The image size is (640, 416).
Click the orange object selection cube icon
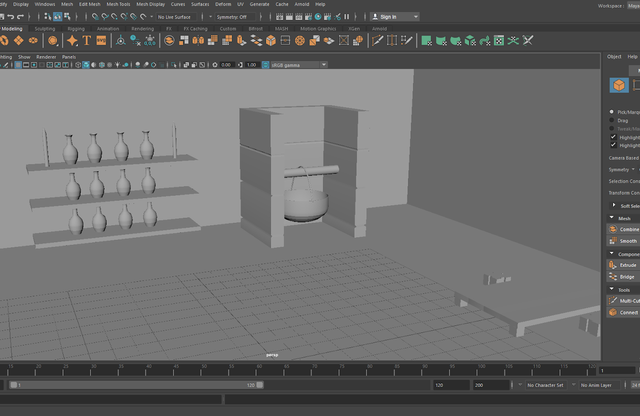point(619,85)
